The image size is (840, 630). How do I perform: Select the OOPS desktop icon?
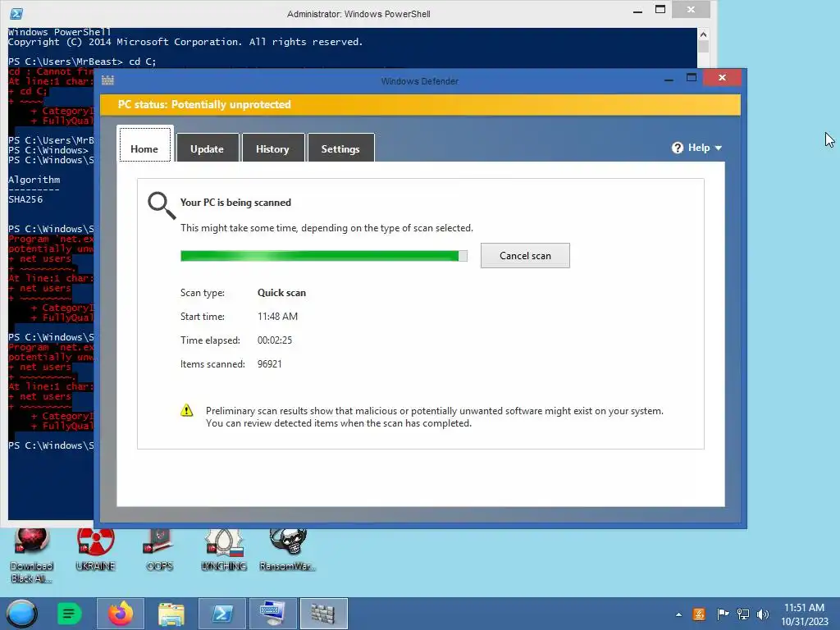pos(159,549)
